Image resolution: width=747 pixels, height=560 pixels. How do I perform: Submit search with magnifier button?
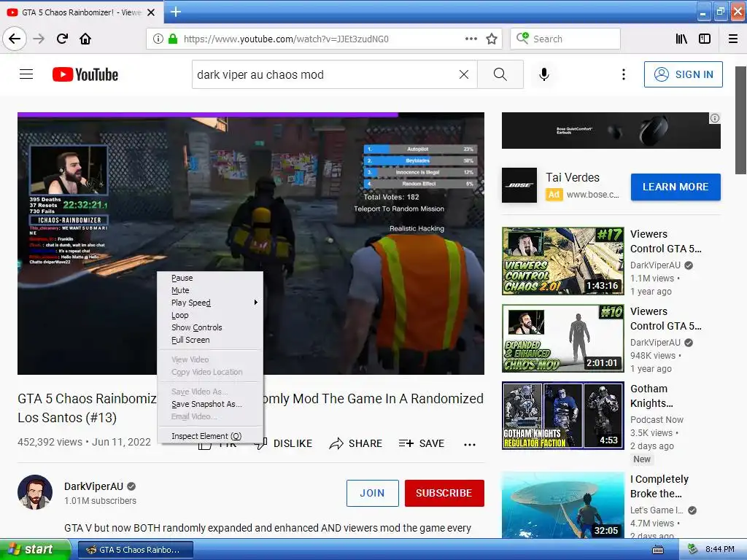click(x=500, y=74)
